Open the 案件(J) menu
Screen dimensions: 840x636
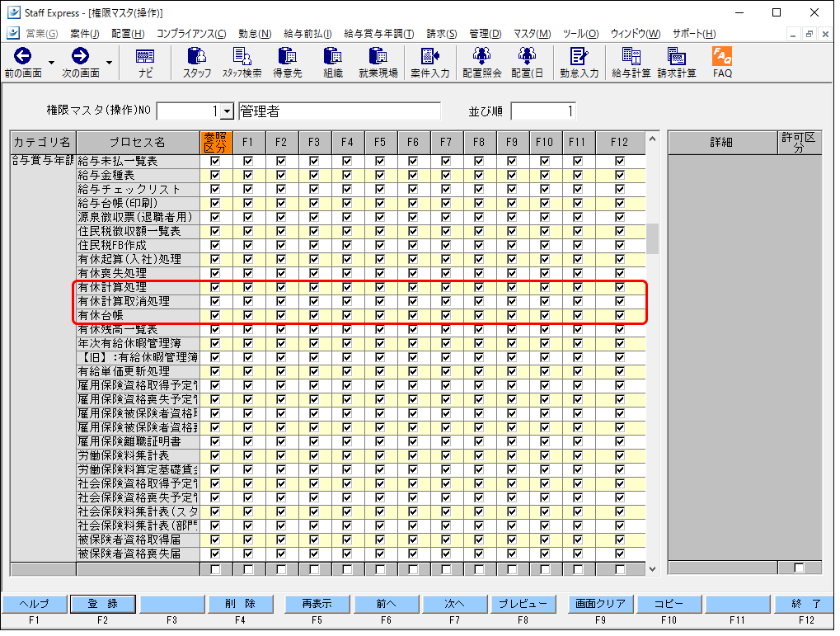coord(85,34)
